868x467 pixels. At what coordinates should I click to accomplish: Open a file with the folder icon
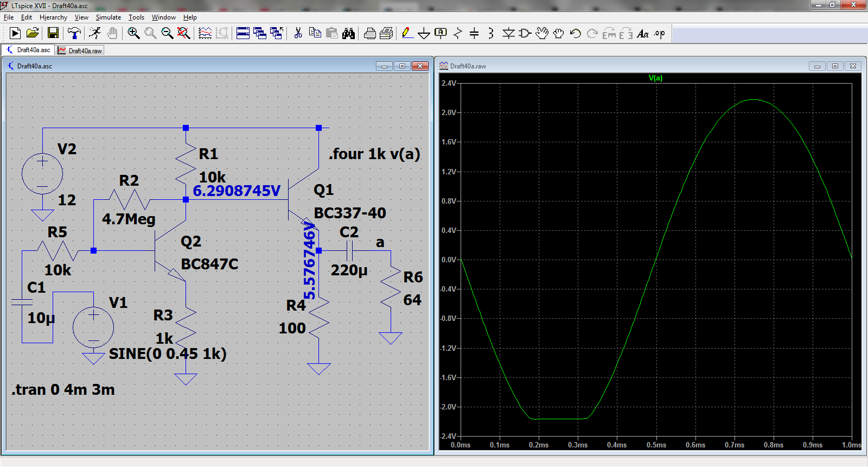[33, 34]
